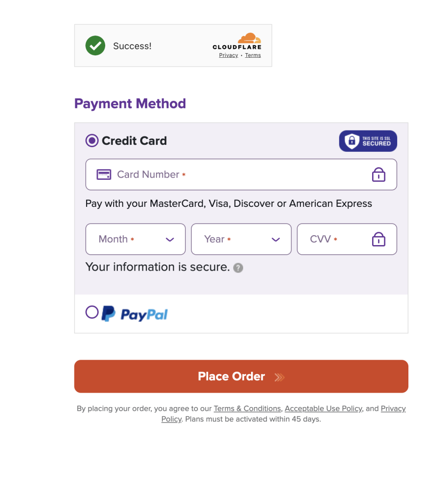This screenshot has height=477, width=448.
Task: Open the Terms & Conditions link
Action: point(247,408)
